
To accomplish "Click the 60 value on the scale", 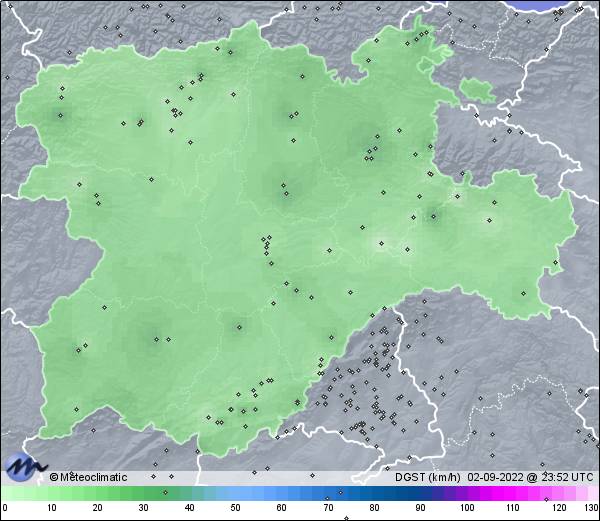I will [281, 508].
